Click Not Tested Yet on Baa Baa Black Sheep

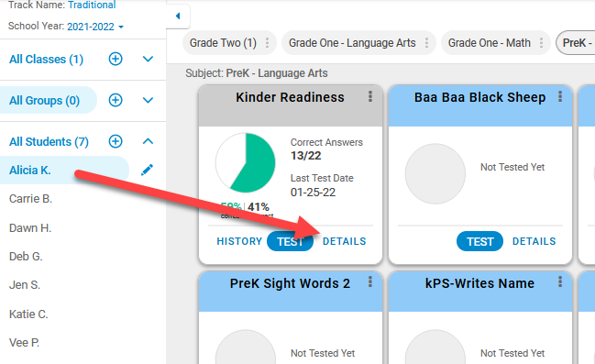pos(512,167)
